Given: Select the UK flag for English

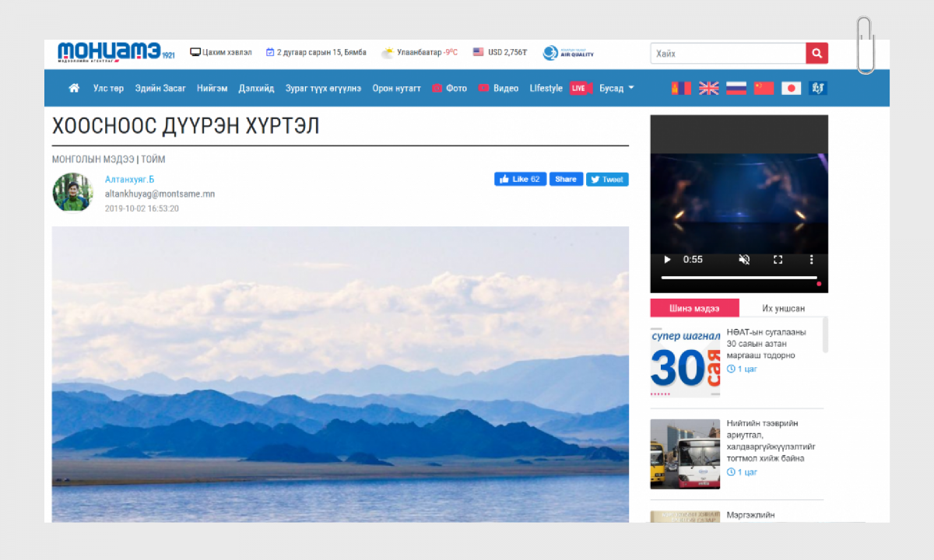Looking at the screenshot, I should [x=708, y=88].
